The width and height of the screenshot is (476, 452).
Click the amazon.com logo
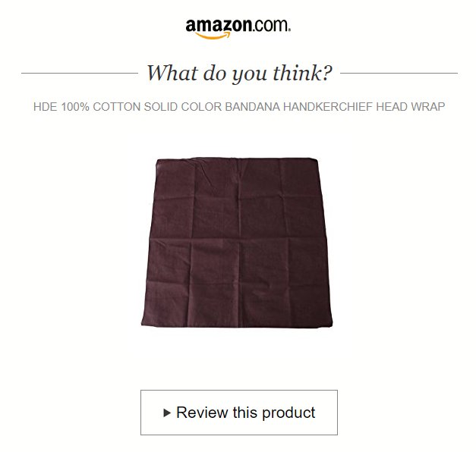pos(238,29)
